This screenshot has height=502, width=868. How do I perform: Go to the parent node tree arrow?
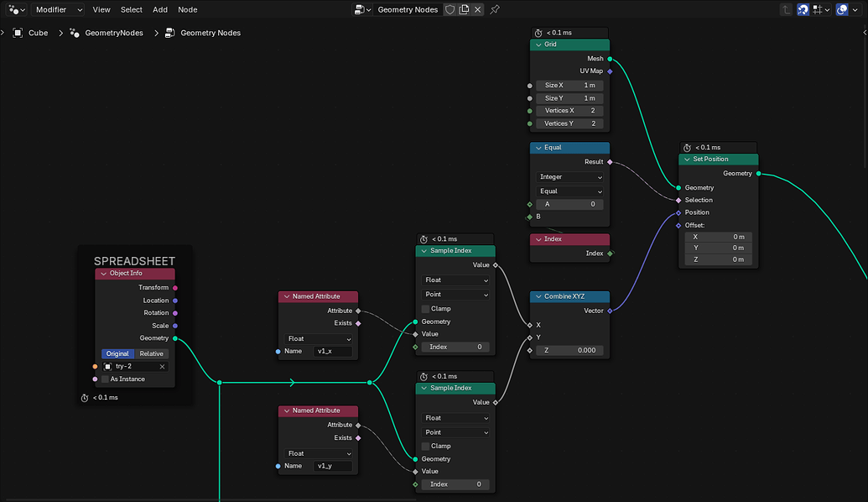786,9
